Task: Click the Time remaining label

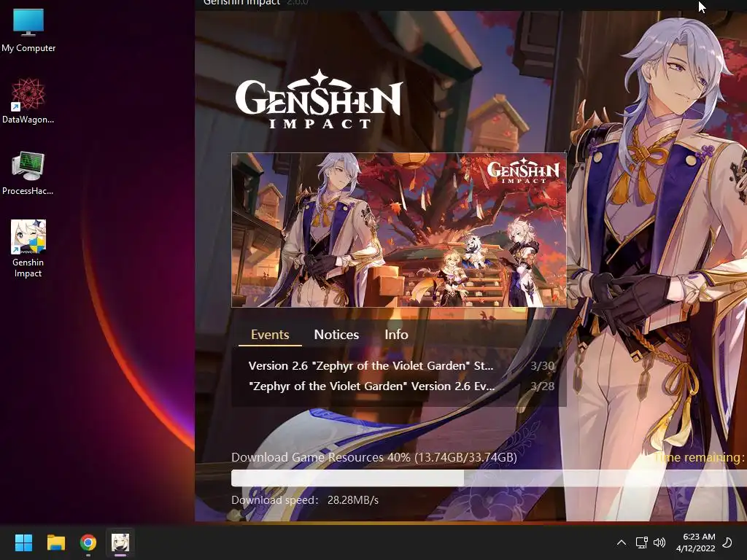Action: click(x=700, y=458)
